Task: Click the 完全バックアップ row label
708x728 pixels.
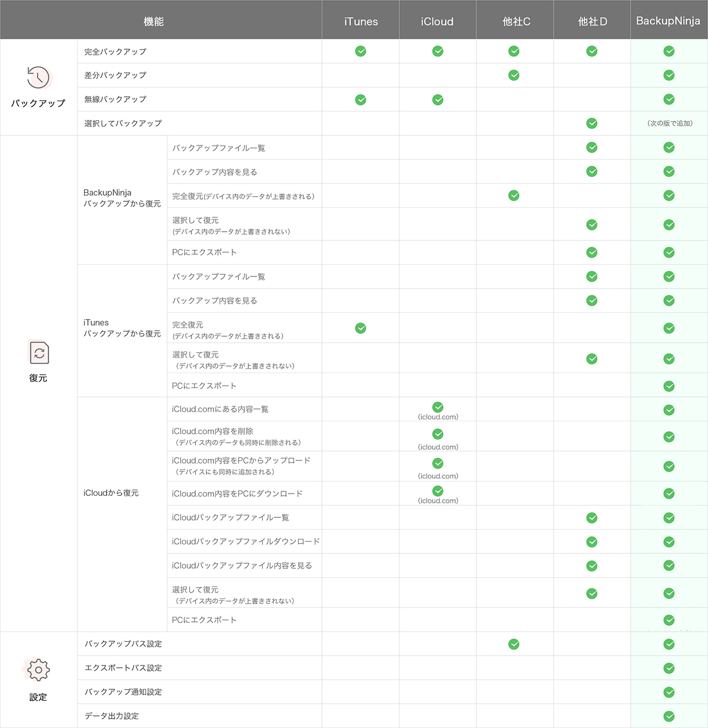Action: click(x=115, y=51)
